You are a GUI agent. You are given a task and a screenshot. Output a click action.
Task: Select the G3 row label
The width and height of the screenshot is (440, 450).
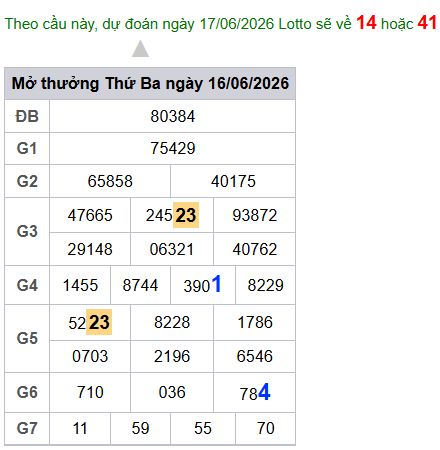pyautogui.click(x=27, y=231)
